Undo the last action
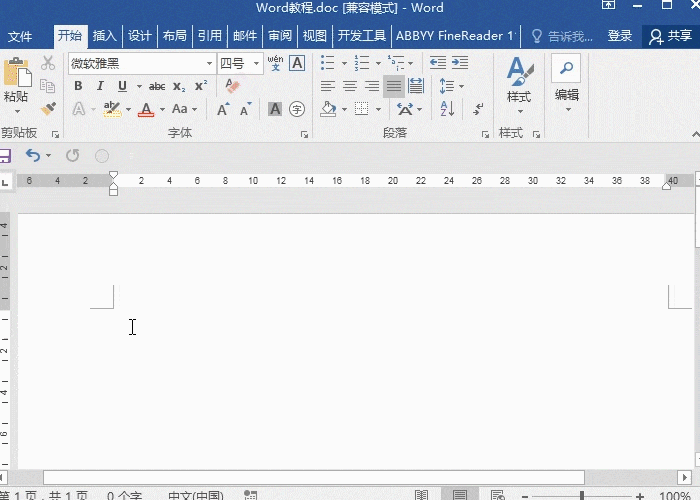This screenshot has width=700, height=500. click(33, 155)
